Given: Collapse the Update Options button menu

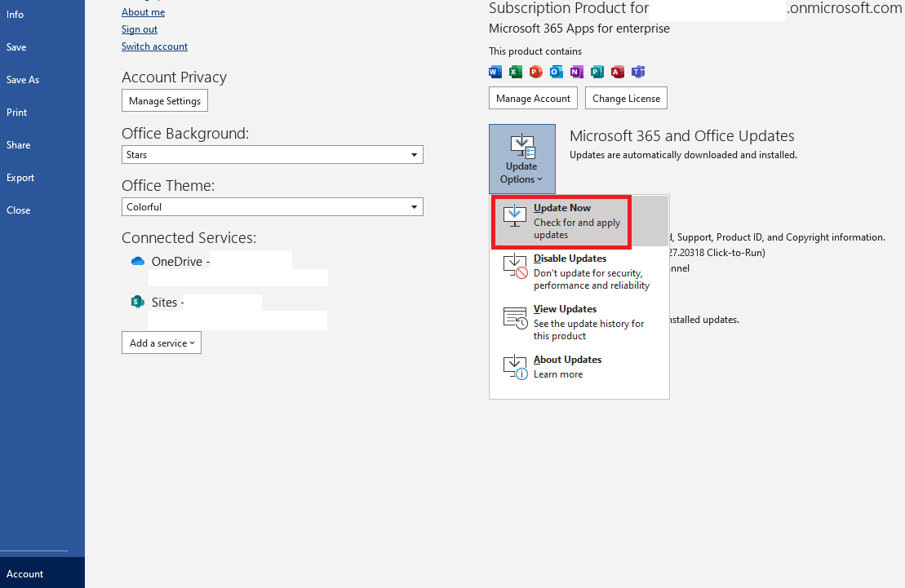Looking at the screenshot, I should tap(521, 159).
